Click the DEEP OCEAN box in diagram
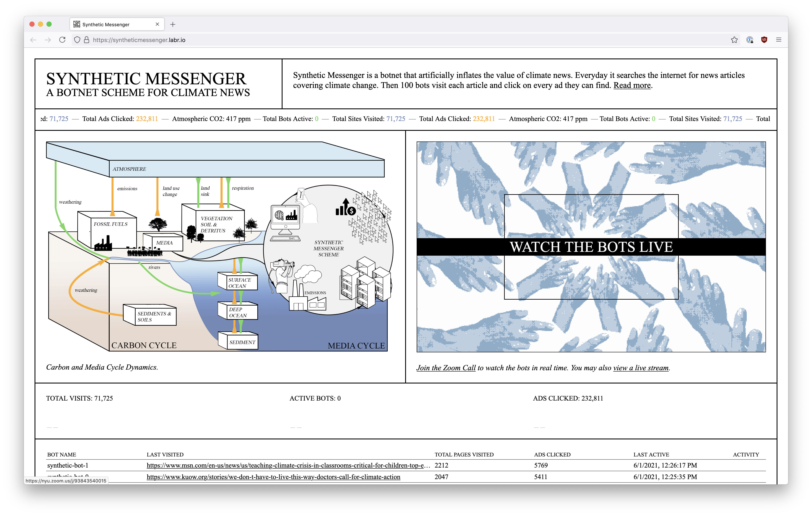 238,311
